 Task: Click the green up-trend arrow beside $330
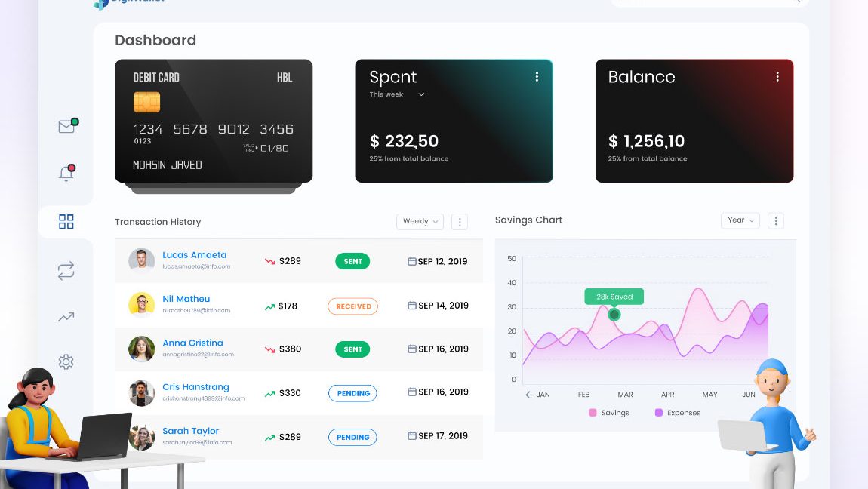click(269, 394)
